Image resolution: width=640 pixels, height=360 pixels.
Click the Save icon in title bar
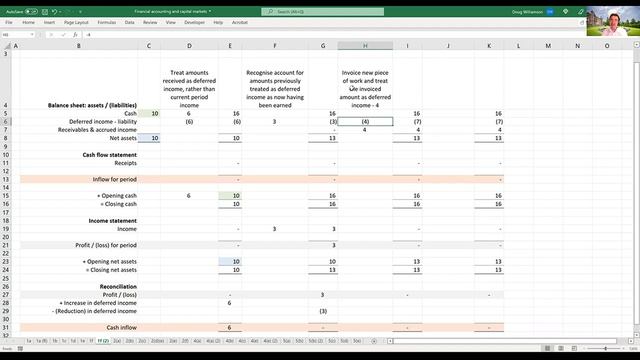(x=45, y=12)
